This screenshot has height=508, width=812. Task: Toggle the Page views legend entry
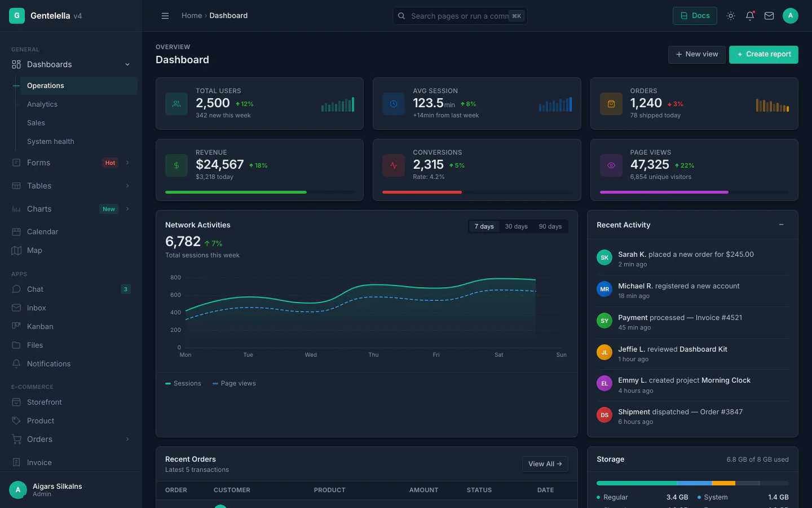click(234, 384)
